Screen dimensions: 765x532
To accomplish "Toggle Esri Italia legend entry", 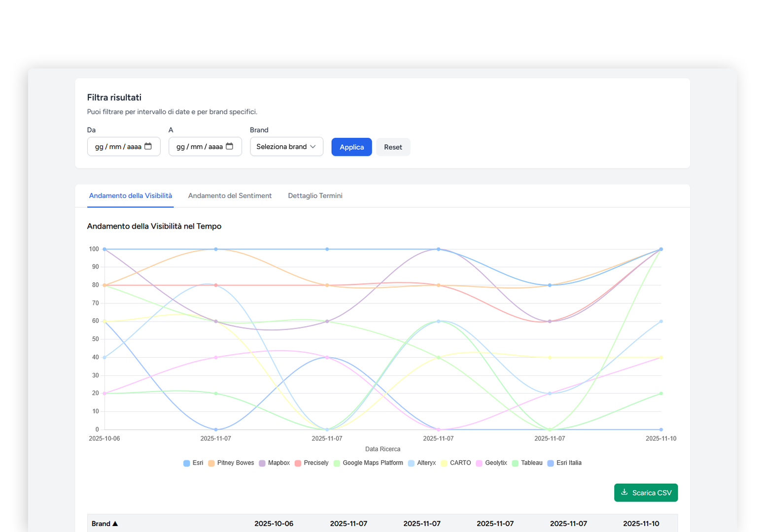I will 564,463.
